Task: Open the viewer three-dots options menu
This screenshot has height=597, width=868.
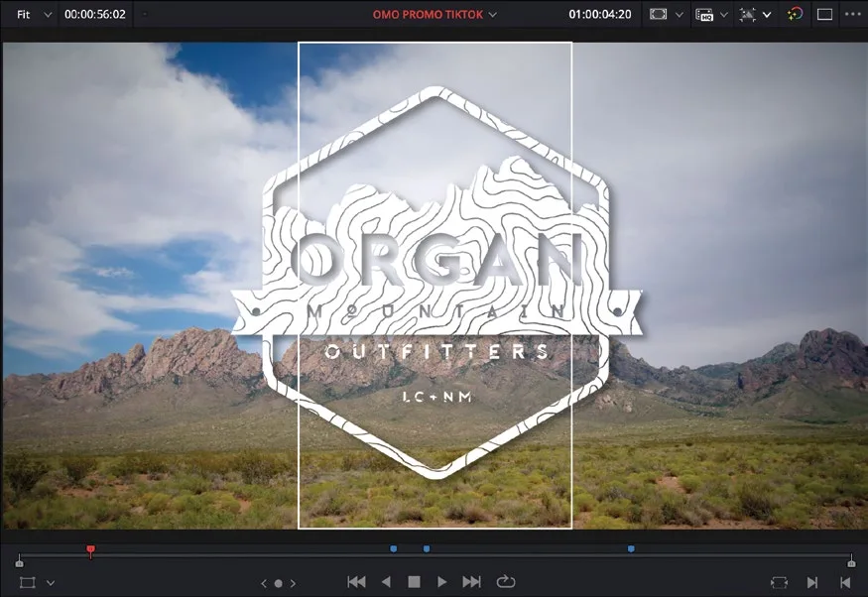Action: point(853,15)
